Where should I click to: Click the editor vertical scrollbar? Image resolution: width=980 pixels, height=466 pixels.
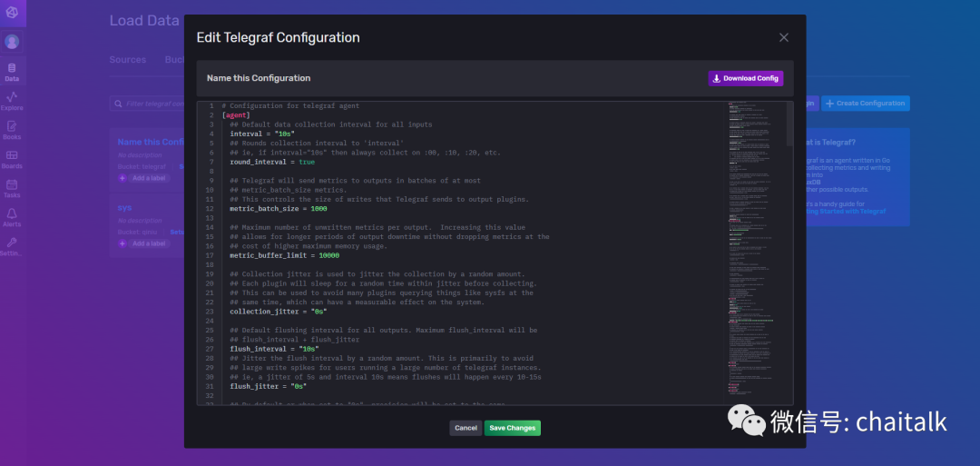pos(789,124)
